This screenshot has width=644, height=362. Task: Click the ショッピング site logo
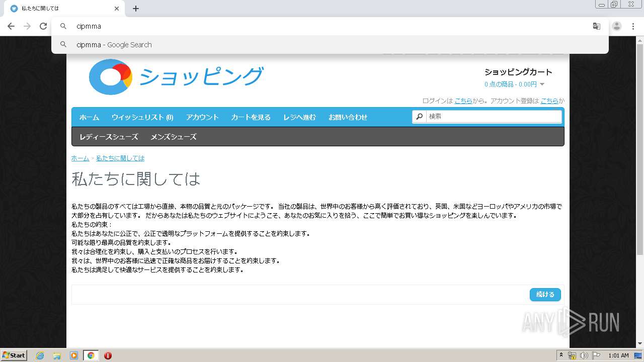click(176, 77)
